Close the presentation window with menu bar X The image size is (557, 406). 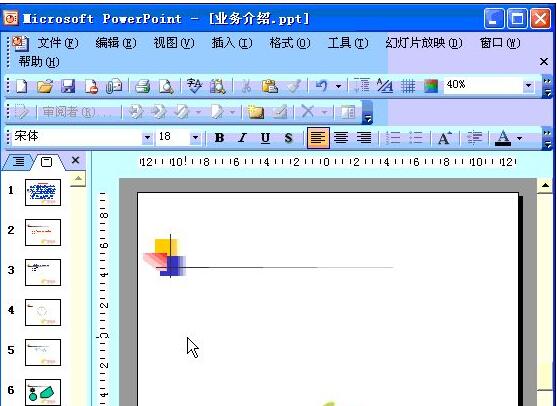pos(544,62)
